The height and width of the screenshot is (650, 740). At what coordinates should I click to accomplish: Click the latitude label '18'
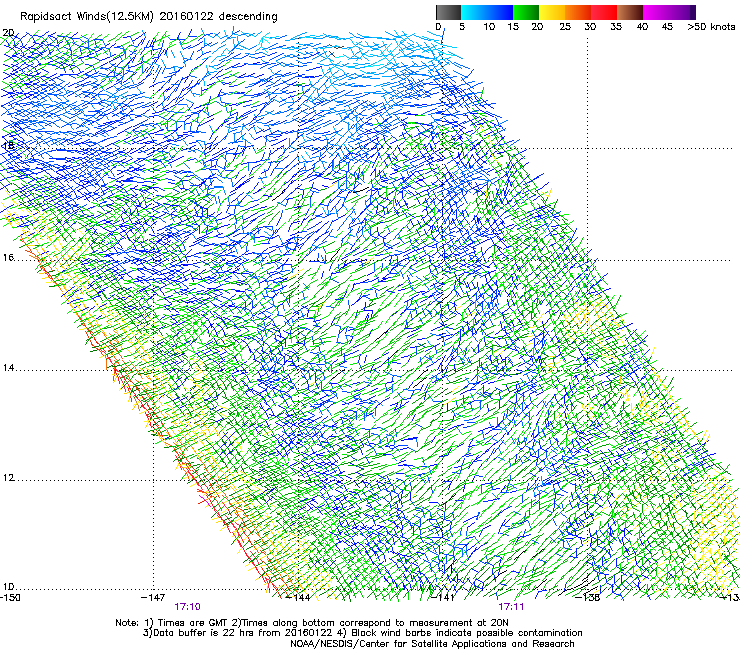(8, 145)
